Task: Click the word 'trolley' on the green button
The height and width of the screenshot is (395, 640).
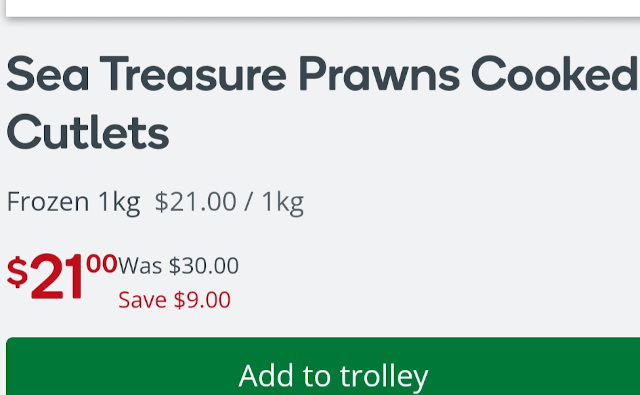Action: (x=384, y=377)
